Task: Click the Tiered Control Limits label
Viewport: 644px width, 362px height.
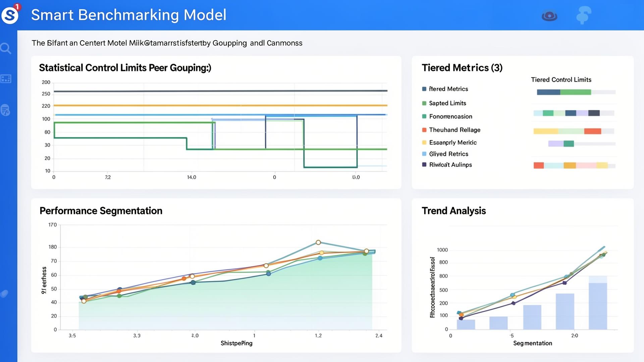Action: (x=561, y=80)
